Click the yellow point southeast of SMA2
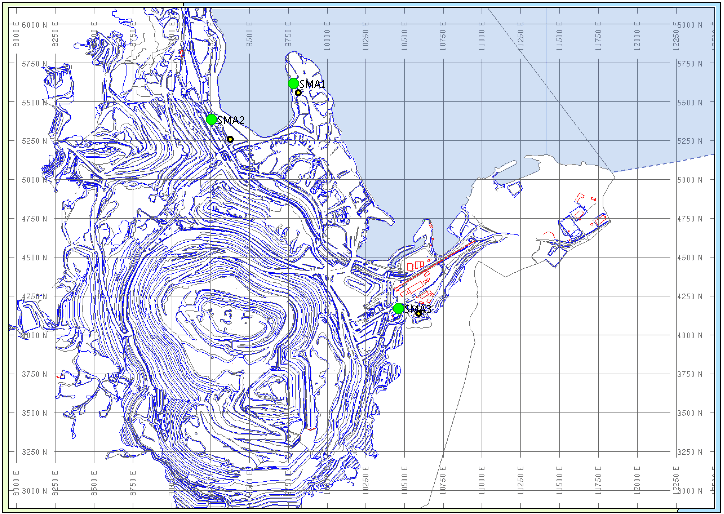 [x=230, y=139]
